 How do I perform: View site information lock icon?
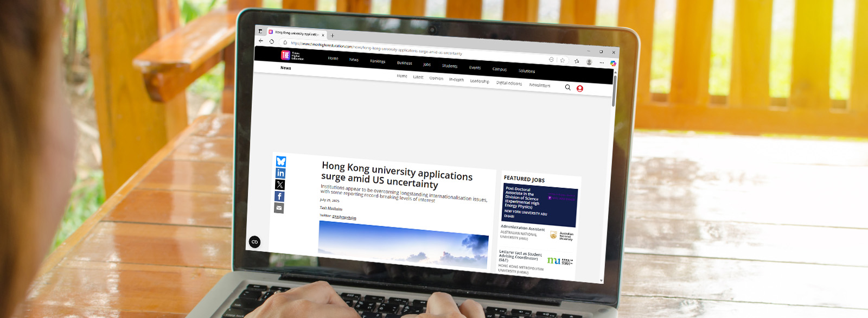(x=285, y=42)
